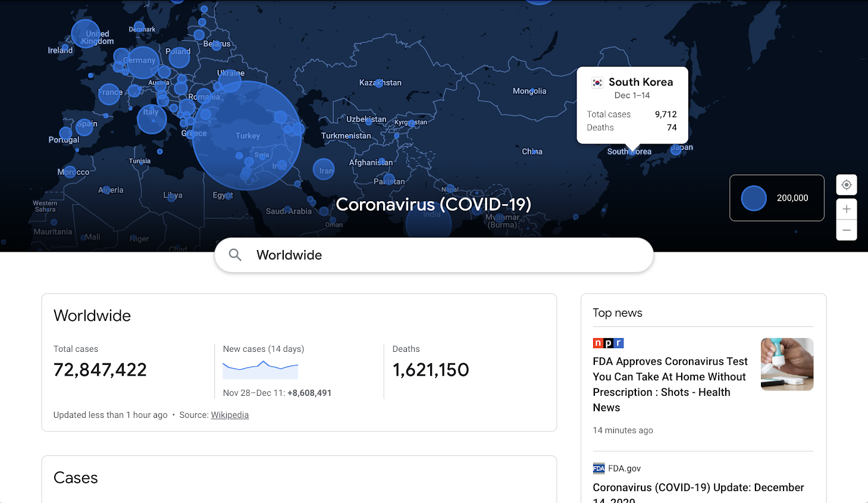Click the my-location target icon on map

tap(846, 185)
